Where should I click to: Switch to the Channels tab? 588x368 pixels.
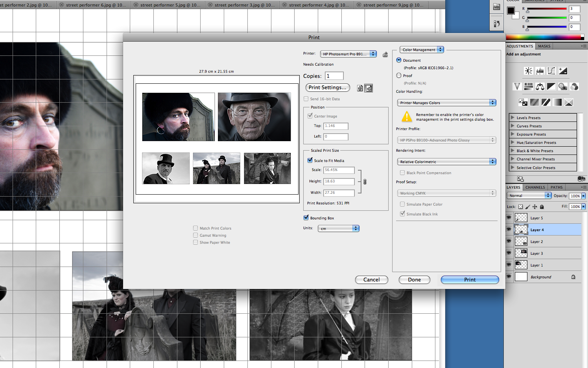pos(535,187)
